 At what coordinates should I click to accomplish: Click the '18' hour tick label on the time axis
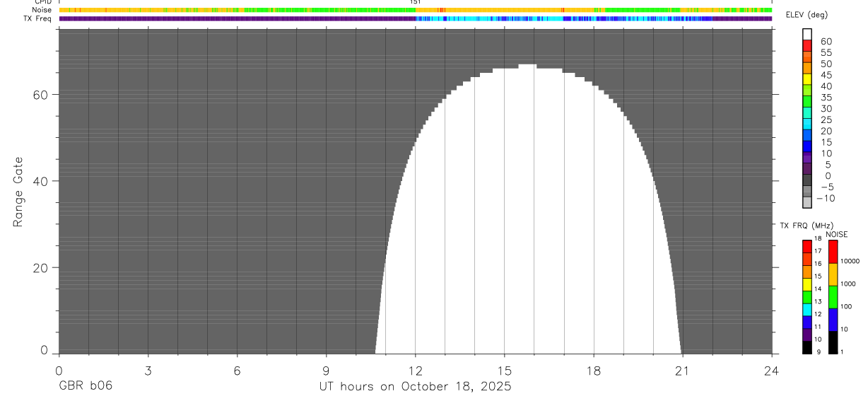(x=594, y=370)
